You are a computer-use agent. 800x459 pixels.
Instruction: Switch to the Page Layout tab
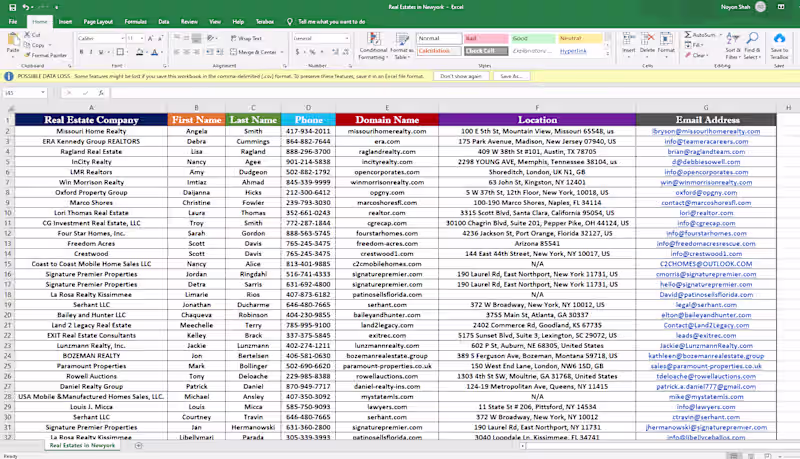(x=98, y=22)
